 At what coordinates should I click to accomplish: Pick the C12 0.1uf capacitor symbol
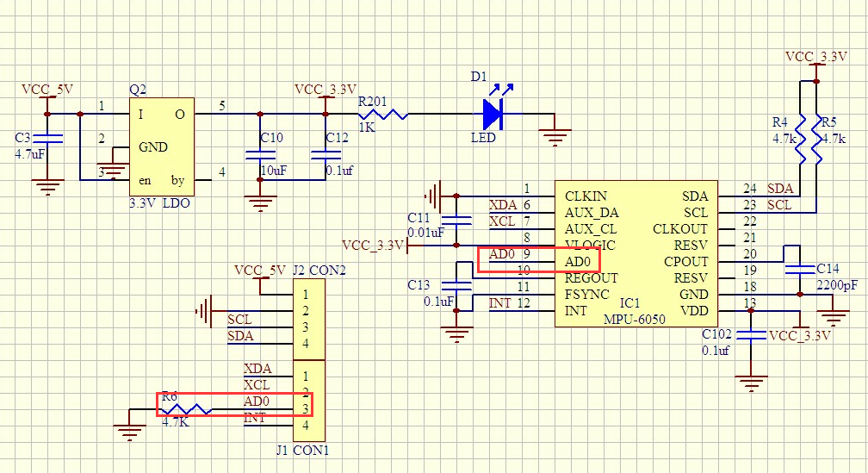tap(325, 155)
